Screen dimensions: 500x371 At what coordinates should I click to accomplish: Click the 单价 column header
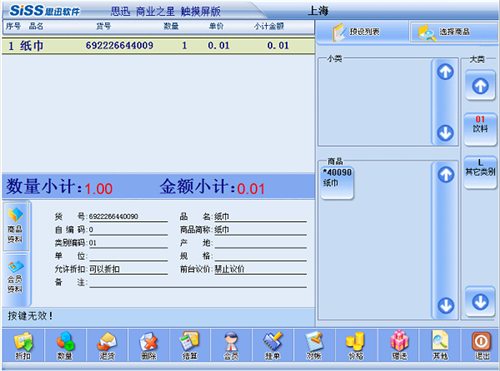pos(216,26)
